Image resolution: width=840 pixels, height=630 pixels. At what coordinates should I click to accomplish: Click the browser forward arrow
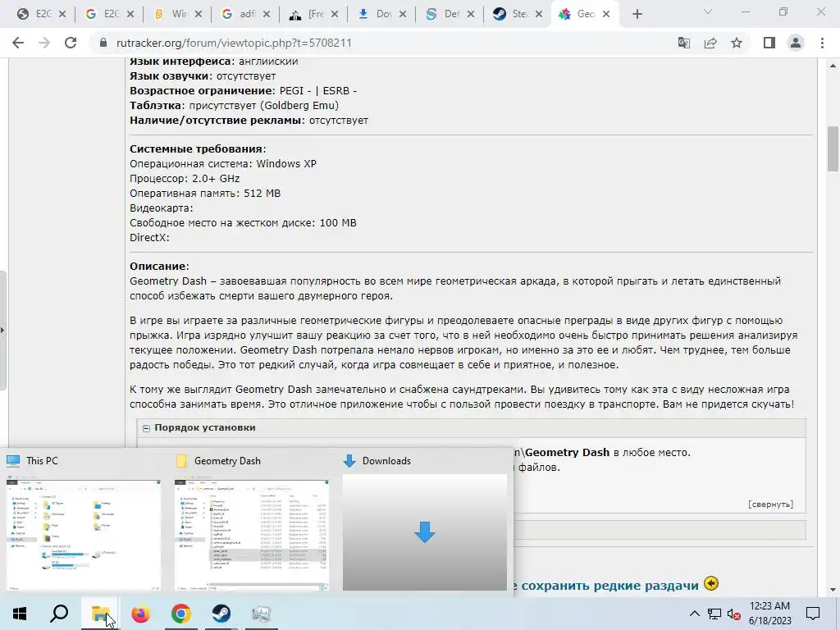tap(44, 43)
